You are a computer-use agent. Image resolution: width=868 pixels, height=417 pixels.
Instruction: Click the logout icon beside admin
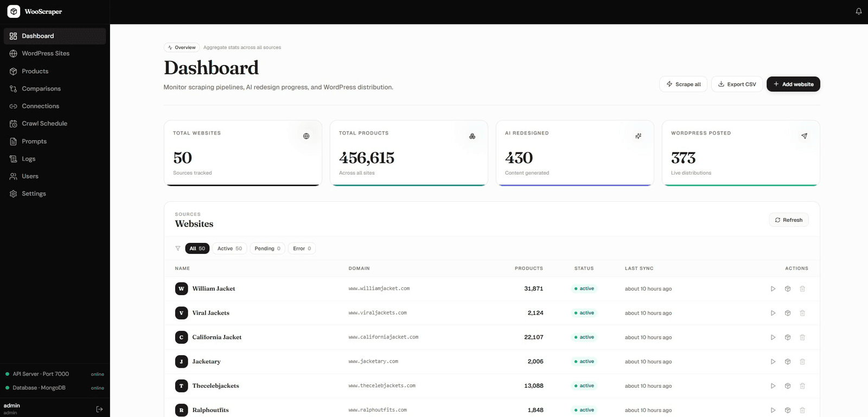pos(99,409)
